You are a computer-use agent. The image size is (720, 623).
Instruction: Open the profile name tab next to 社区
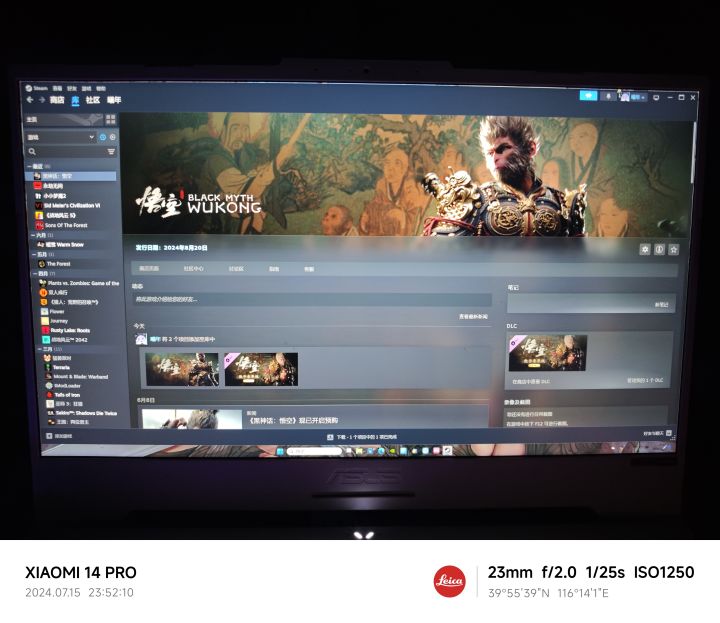[114, 100]
